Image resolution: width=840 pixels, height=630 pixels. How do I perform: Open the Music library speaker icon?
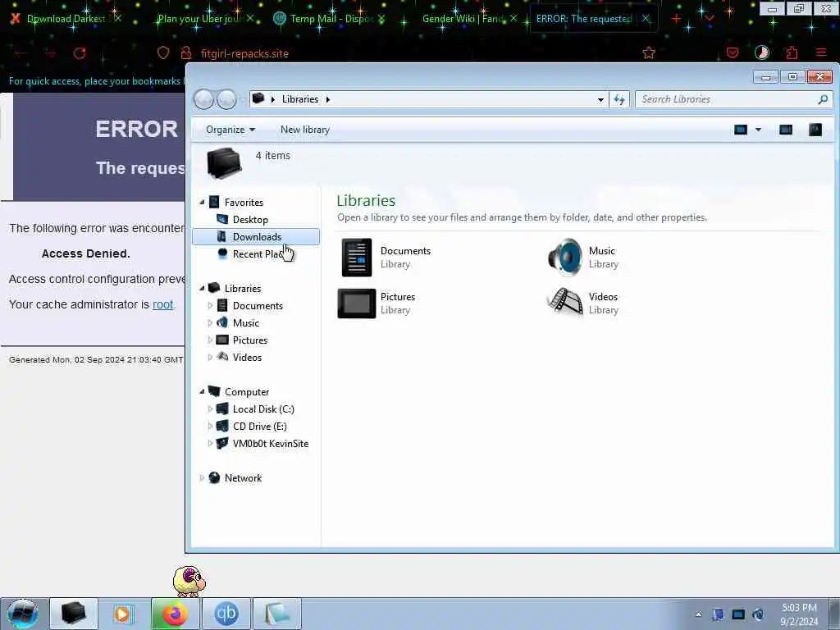[x=565, y=258]
